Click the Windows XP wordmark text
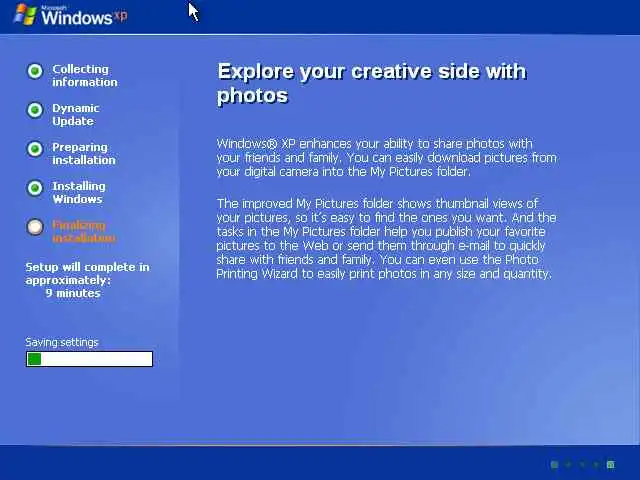640x480 pixels. (x=84, y=16)
